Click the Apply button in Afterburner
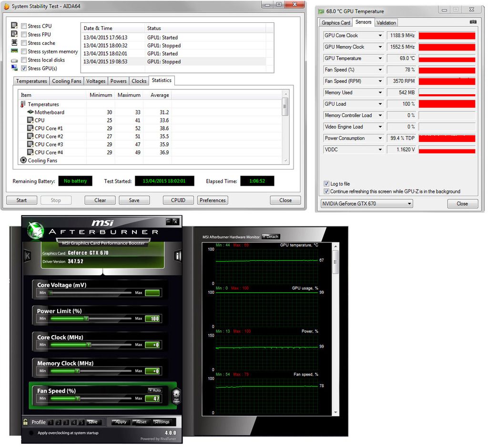Image resolution: width=488 pixels, height=448 pixels. pyautogui.click(x=121, y=422)
